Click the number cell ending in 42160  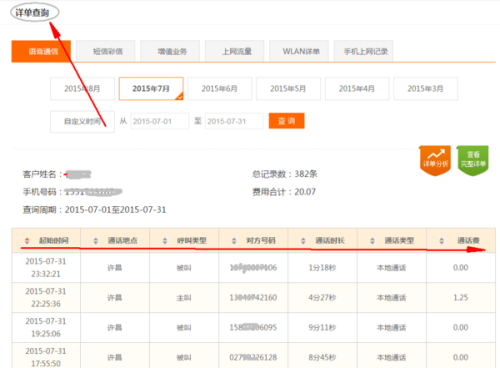click(253, 298)
